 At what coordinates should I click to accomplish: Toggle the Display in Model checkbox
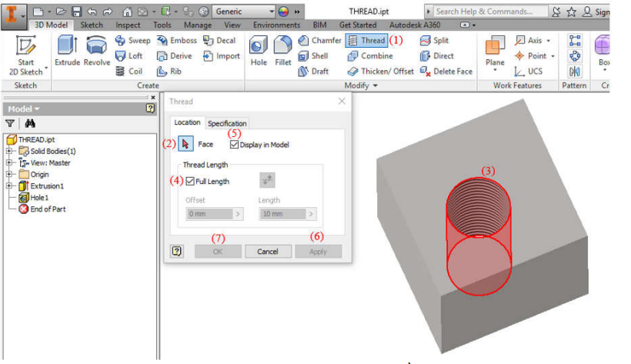[x=235, y=144]
